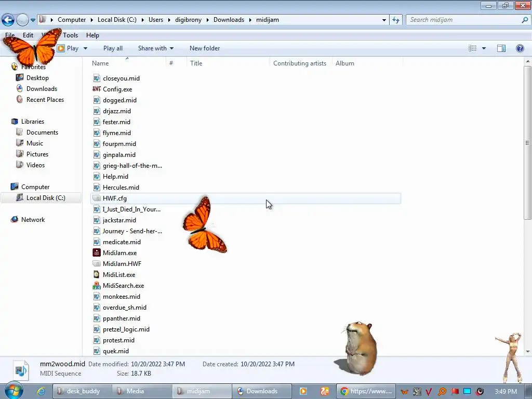This screenshot has height=399, width=532.
Task: Select the closeyou.mid file icon
Action: pyautogui.click(x=97, y=78)
